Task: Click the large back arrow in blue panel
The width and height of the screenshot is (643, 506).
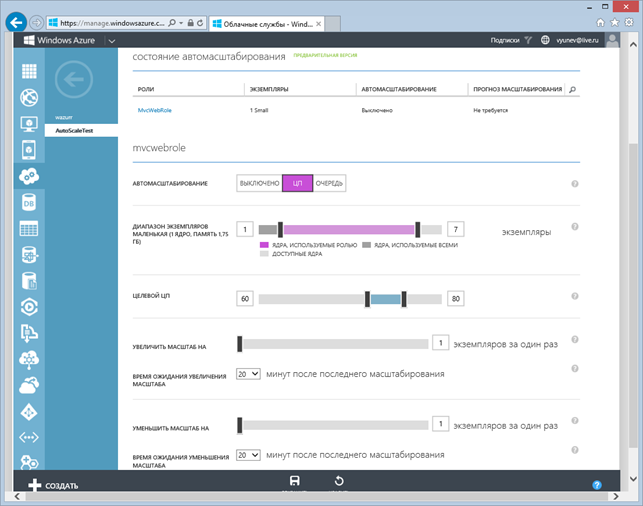Action: [x=74, y=80]
